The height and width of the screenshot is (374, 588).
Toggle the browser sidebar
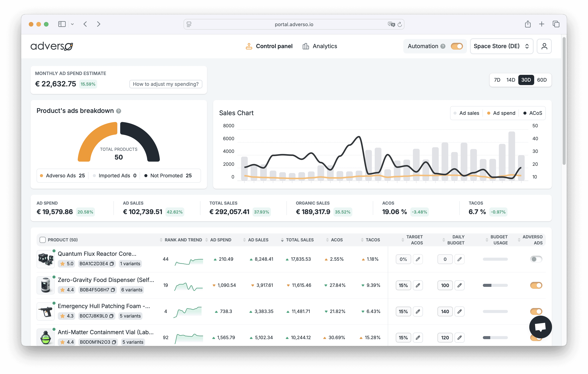[x=62, y=24]
